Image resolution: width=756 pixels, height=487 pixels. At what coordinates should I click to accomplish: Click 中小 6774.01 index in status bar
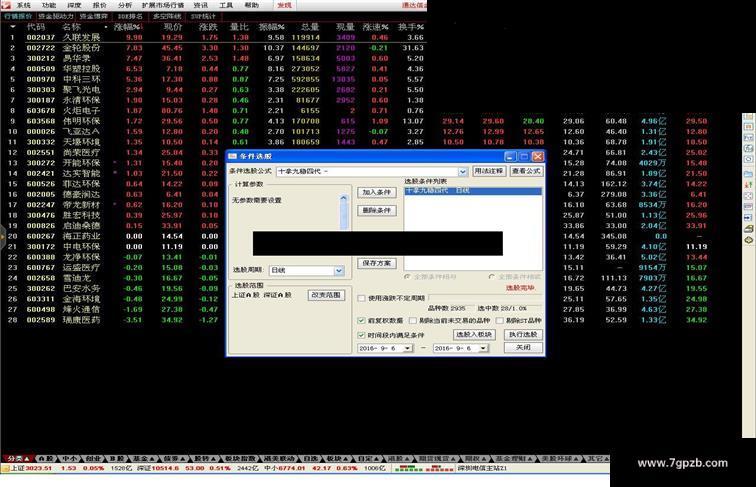click(285, 468)
